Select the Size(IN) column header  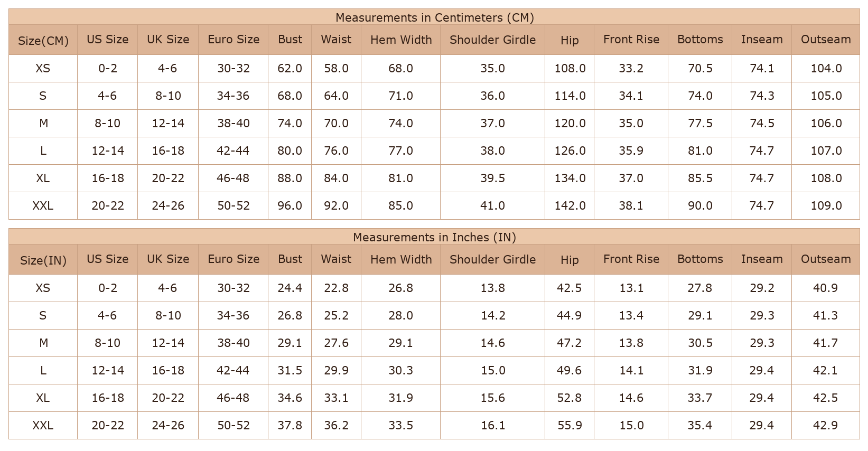[x=43, y=260]
